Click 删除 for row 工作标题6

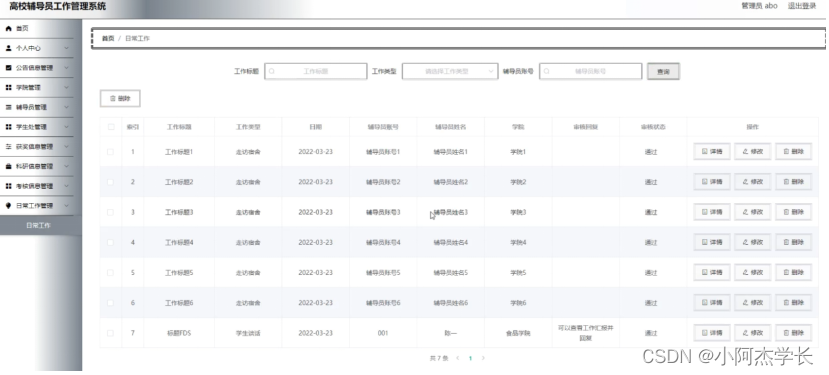click(794, 303)
